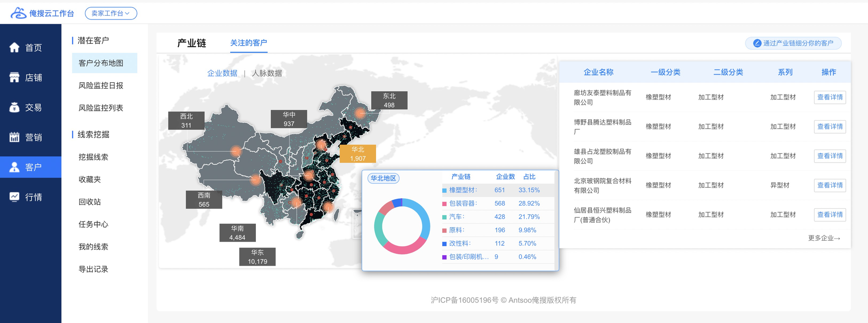Open the 行情 chart icon

(x=14, y=197)
